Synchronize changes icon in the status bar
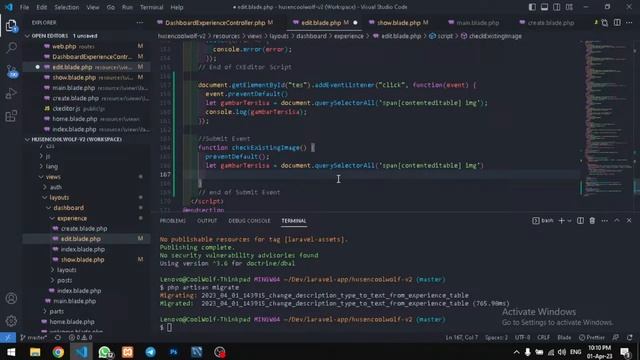This screenshot has height=360, width=640. 58,338
